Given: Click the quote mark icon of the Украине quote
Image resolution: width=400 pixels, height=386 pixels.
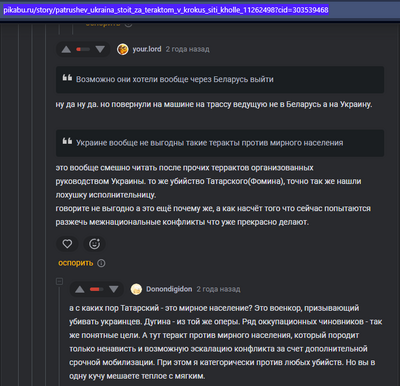Looking at the screenshot, I should pos(67,141).
